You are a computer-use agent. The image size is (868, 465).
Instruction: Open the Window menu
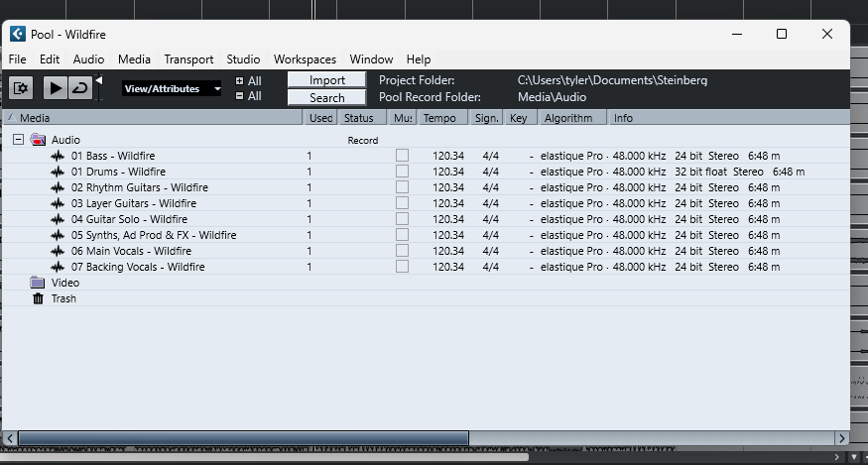tap(371, 59)
